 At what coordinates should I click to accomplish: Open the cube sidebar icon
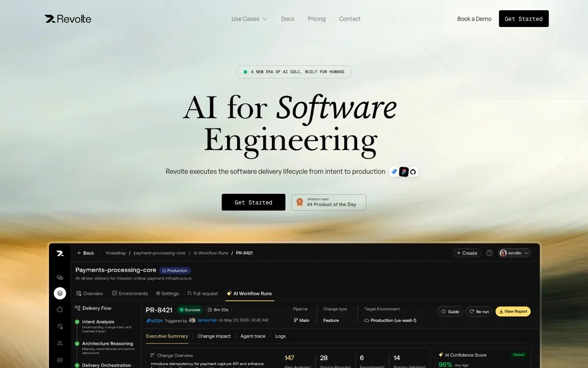60,326
